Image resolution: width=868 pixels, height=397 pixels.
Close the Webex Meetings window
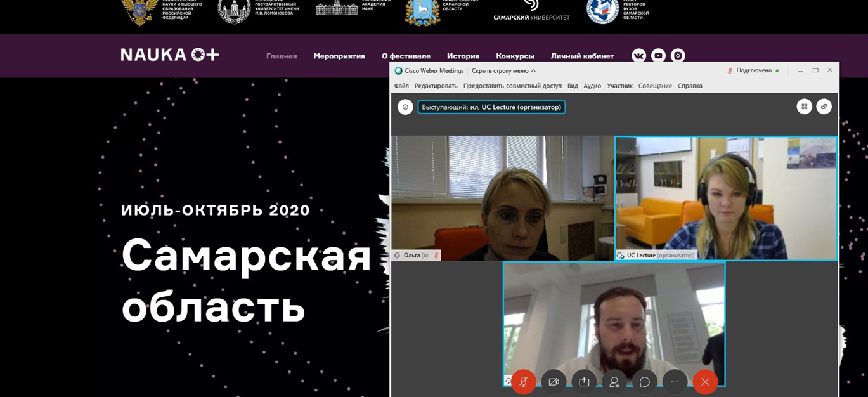pos(830,70)
